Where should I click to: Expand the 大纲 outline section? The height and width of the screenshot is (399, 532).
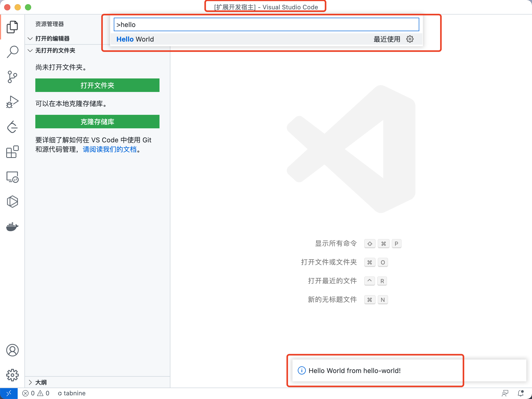pyautogui.click(x=30, y=382)
